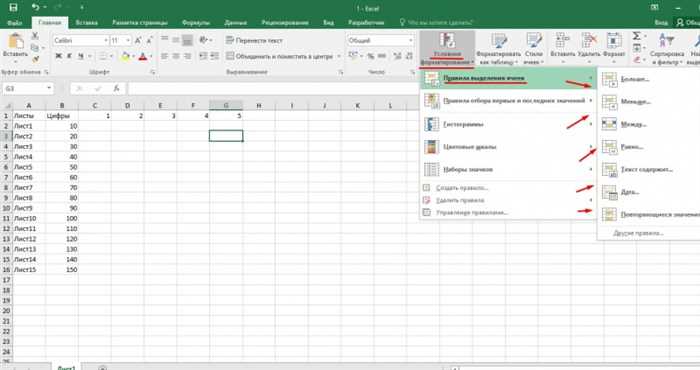Toggle bottom vertical alignment

tap(188, 40)
